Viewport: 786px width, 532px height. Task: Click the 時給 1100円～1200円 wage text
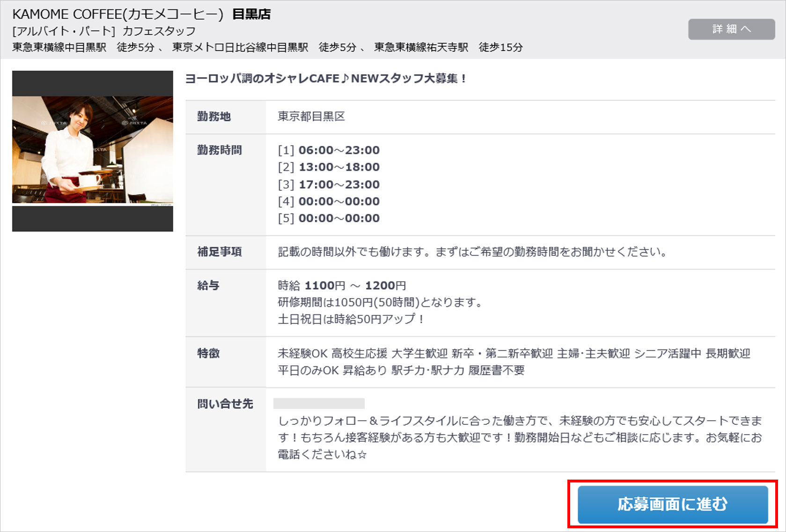pyautogui.click(x=342, y=285)
